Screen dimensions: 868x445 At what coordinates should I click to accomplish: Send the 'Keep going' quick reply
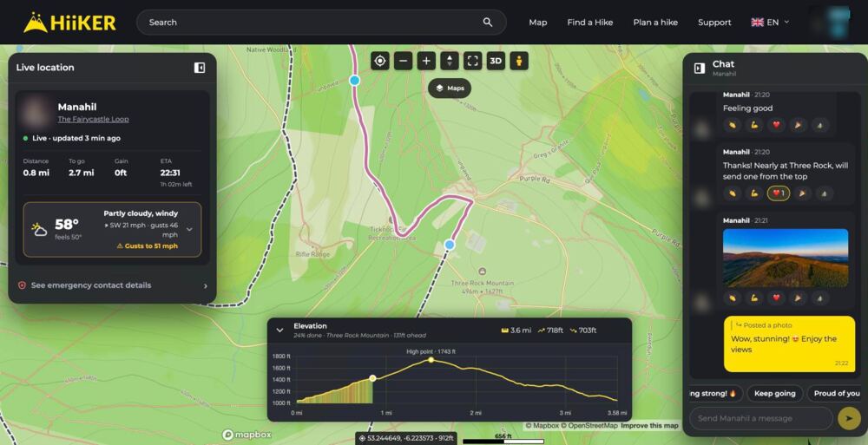coord(774,394)
